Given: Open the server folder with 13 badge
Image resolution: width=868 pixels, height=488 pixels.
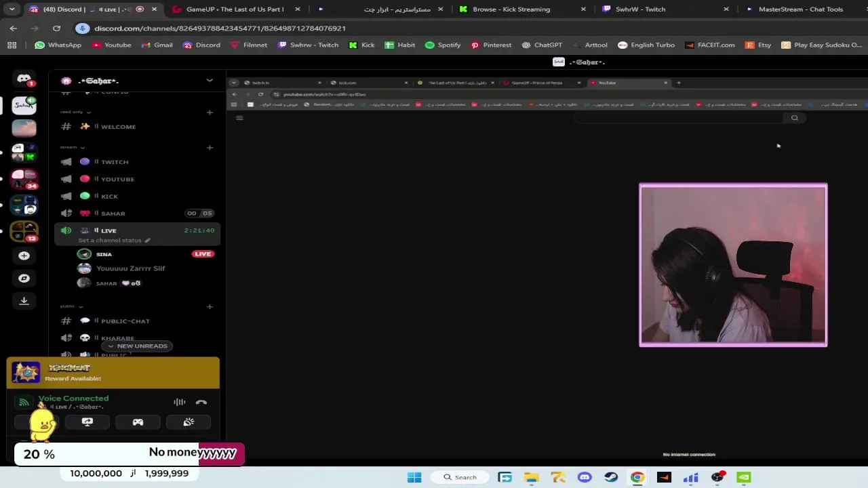Looking at the screenshot, I should pos(24,231).
